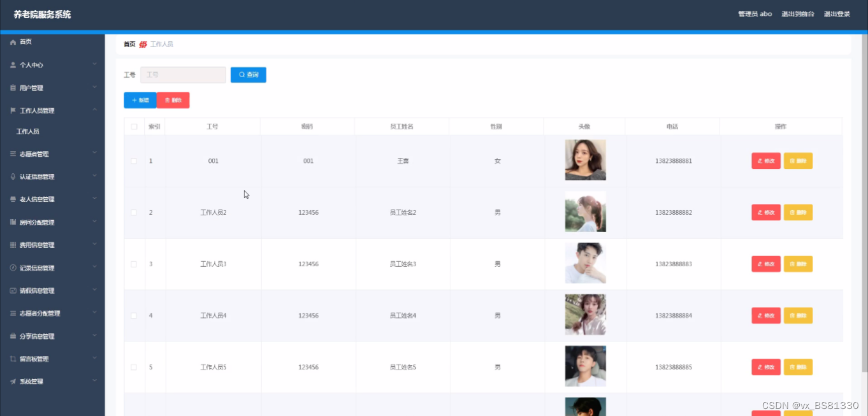This screenshot has height=416, width=868.
Task: Click the flag icon for 工作人员管理
Action: click(13, 110)
